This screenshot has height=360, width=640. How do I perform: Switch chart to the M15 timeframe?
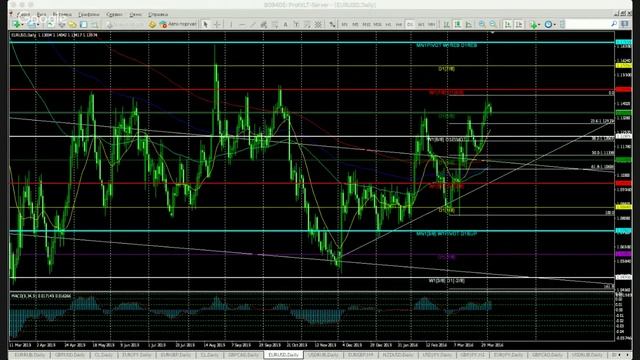[367, 24]
